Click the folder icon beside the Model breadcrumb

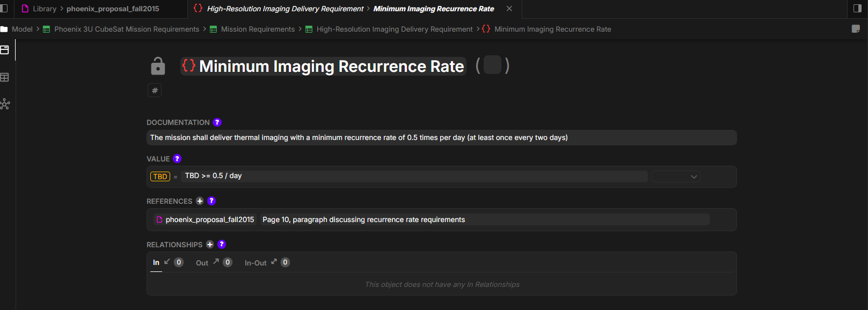pyautogui.click(x=4, y=29)
